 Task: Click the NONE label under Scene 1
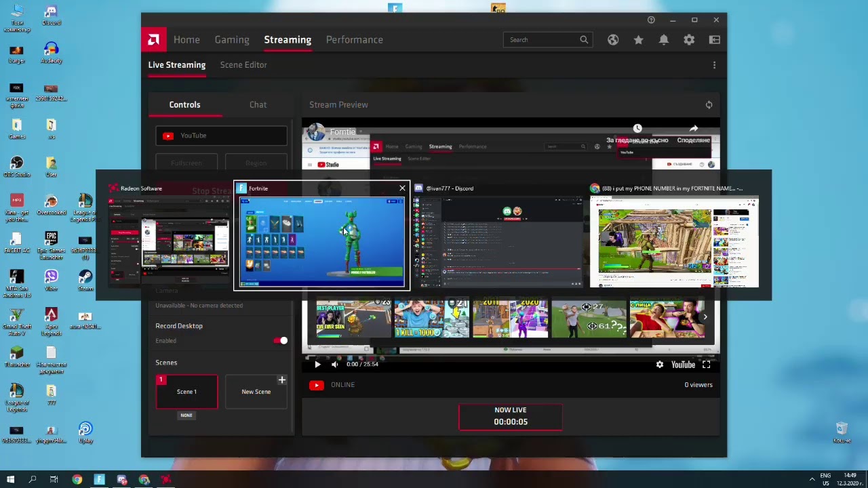186,415
